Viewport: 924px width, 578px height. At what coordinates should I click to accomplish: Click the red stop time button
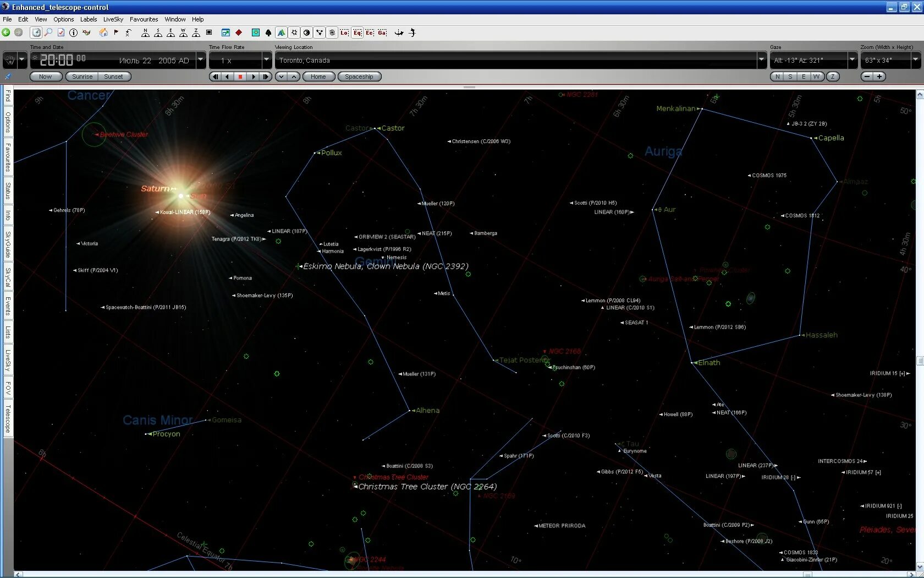point(240,77)
